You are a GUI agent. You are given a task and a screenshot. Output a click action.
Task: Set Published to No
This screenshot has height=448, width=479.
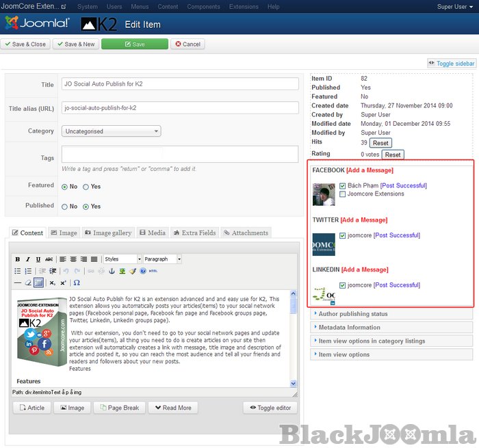[65, 207]
